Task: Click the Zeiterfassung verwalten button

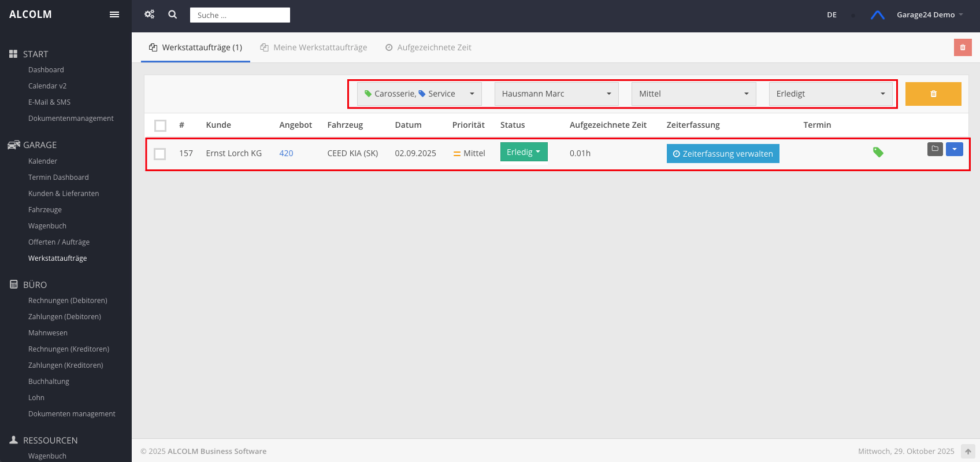Action: (722, 154)
